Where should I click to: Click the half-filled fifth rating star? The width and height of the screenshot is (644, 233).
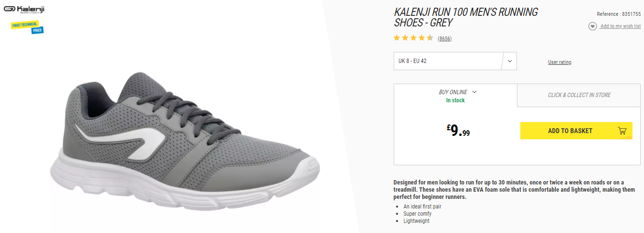pyautogui.click(x=430, y=38)
